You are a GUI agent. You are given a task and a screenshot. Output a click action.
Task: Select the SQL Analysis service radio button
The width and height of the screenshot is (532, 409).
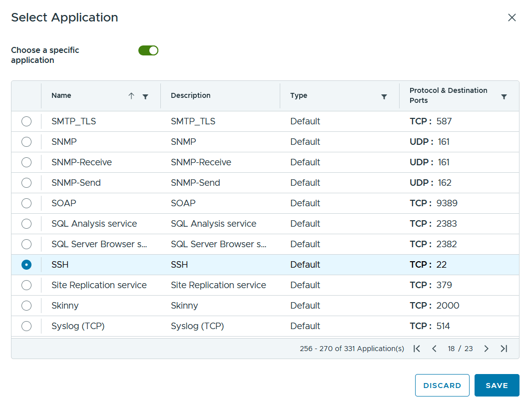pyautogui.click(x=26, y=224)
